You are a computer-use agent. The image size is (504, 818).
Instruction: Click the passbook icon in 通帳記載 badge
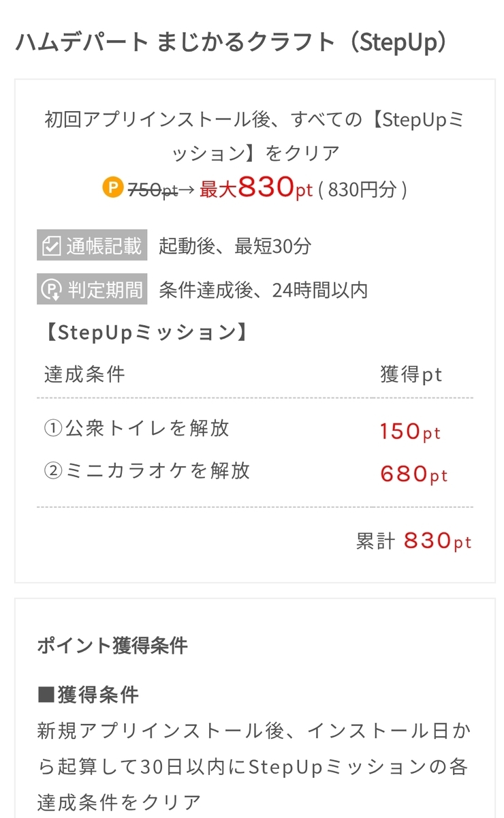tap(52, 246)
